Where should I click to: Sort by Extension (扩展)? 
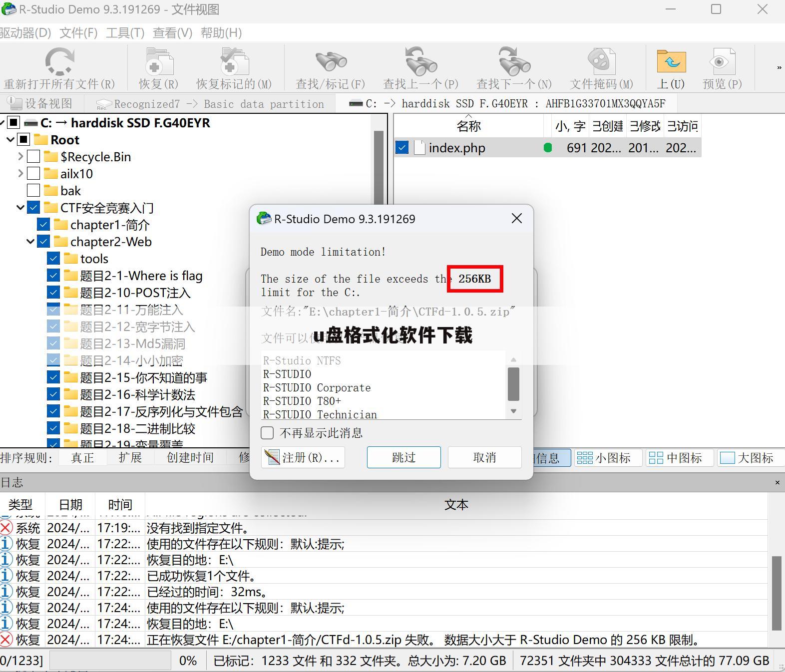coord(130,458)
